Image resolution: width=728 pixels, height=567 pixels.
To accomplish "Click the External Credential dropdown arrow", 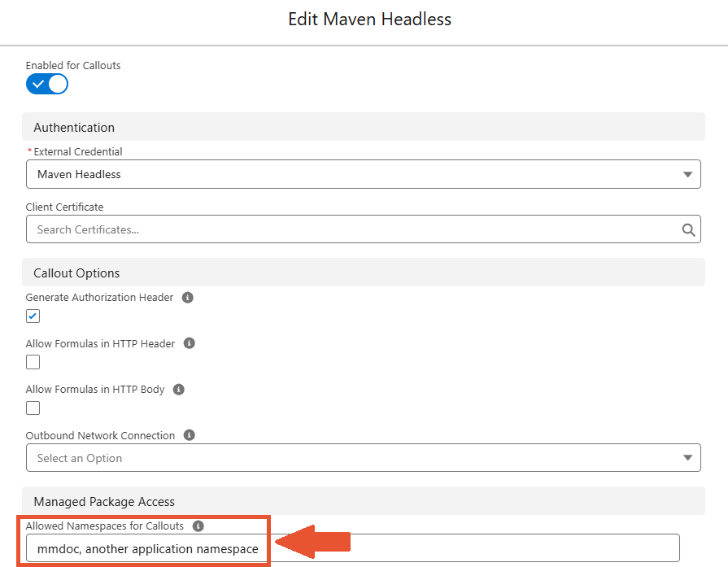I will click(x=687, y=175).
